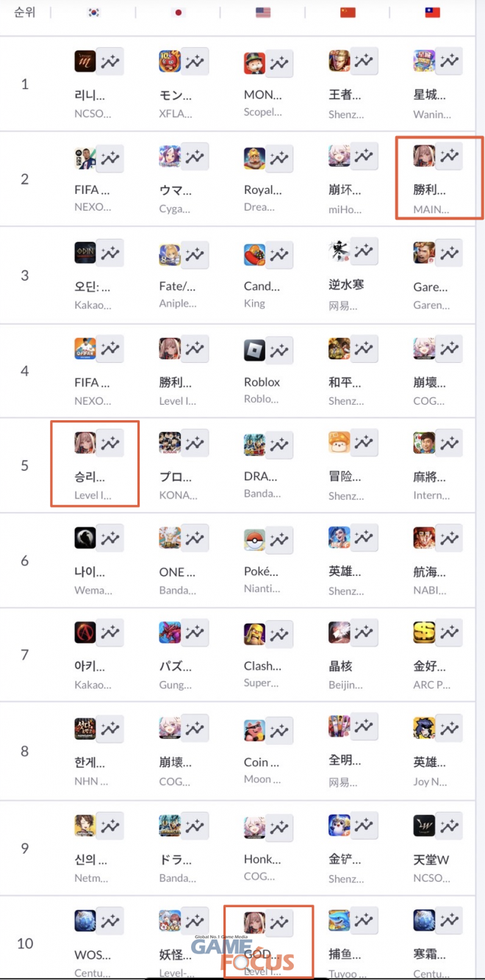This screenshot has width=485, height=980.
Task: Open the King publisher link under Candy Crush
Action: pyautogui.click(x=254, y=303)
